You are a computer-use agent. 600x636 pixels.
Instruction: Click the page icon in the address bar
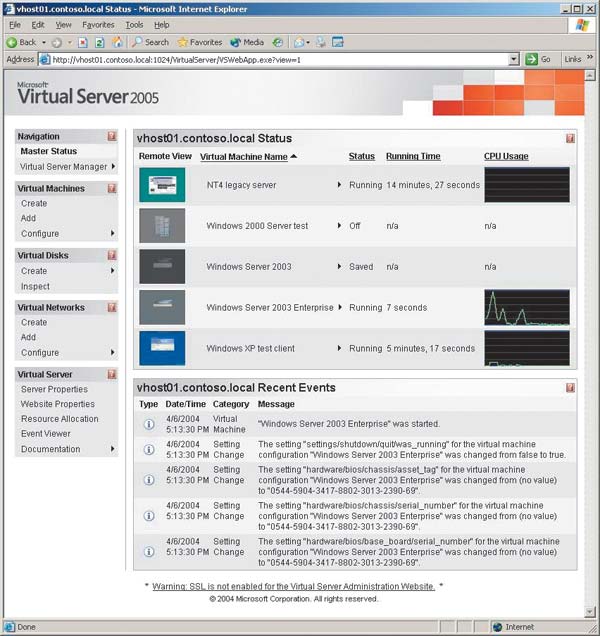click(x=45, y=60)
